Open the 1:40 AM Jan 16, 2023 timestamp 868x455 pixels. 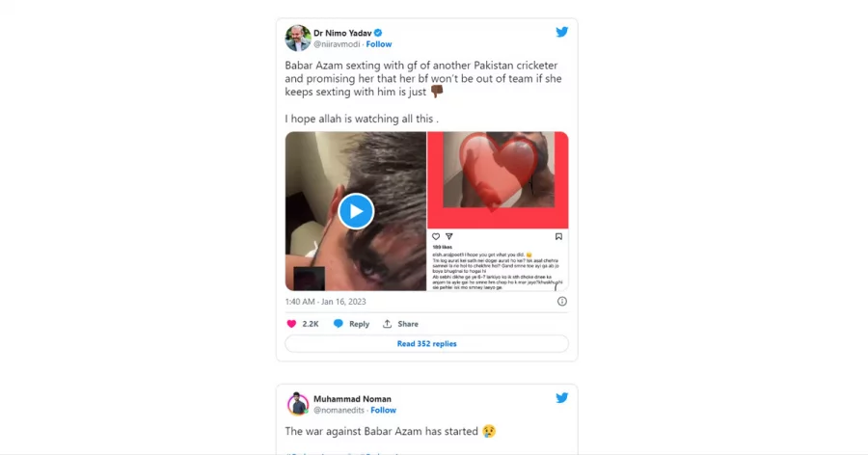[326, 302]
